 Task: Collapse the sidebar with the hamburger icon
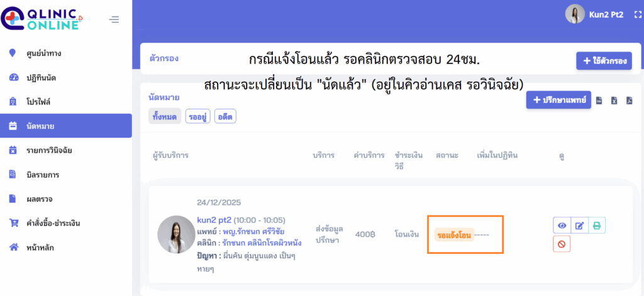[114, 19]
